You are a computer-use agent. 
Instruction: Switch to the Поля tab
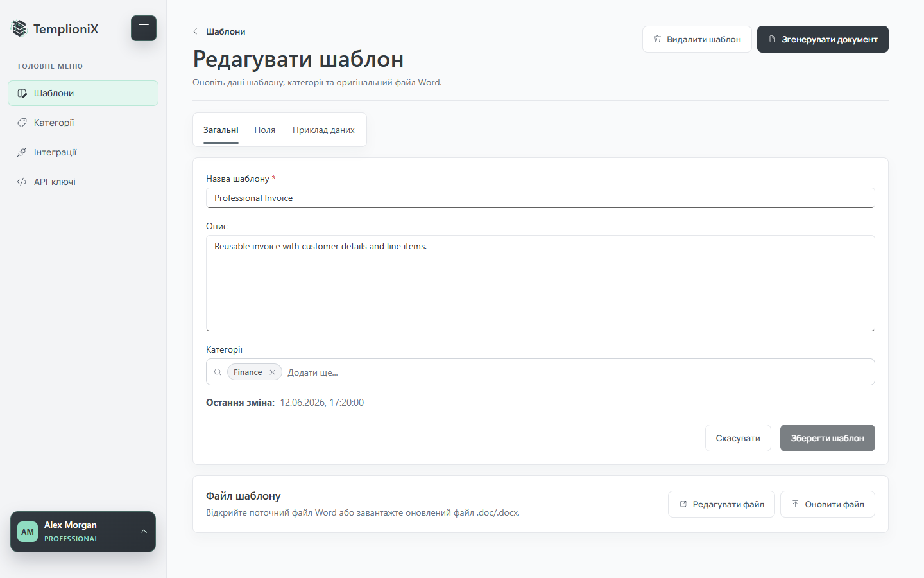(265, 130)
